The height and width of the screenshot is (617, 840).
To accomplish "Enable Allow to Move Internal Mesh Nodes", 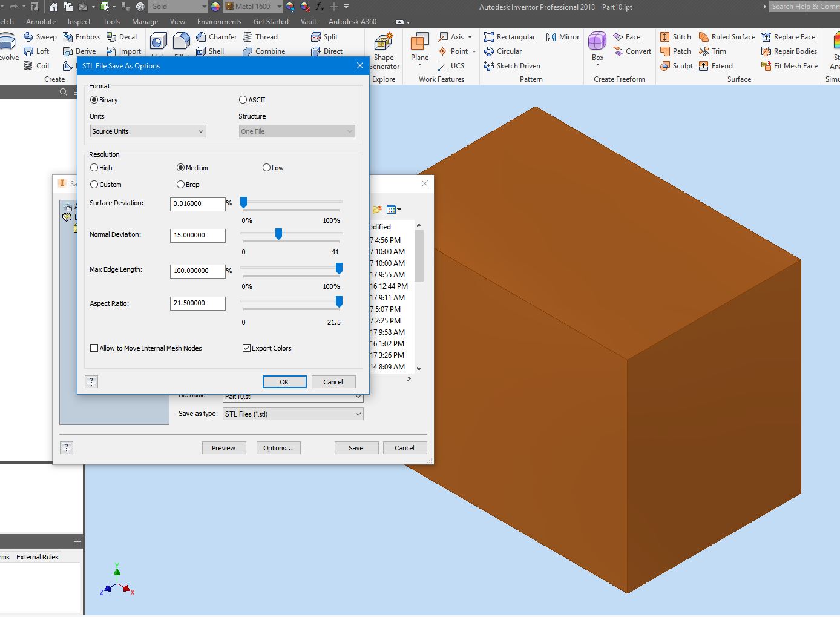I will (94, 348).
